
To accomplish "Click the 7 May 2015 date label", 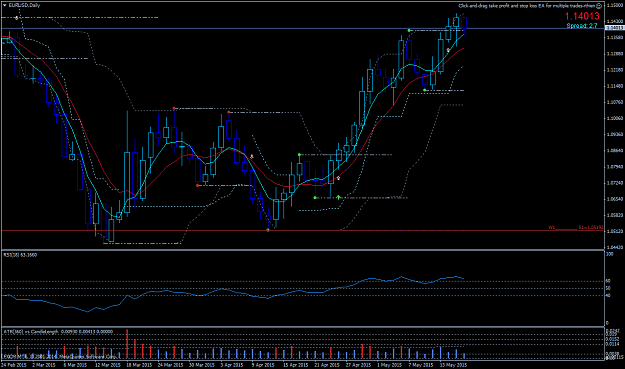I will point(421,365).
